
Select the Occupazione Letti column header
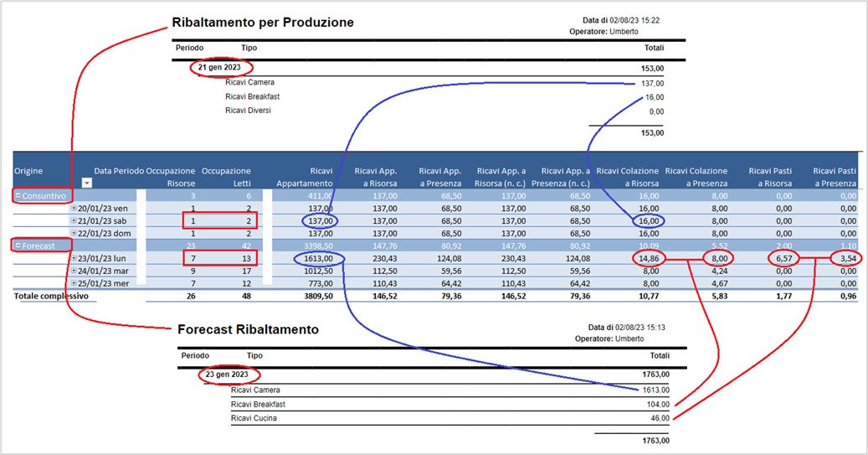pyautogui.click(x=226, y=177)
